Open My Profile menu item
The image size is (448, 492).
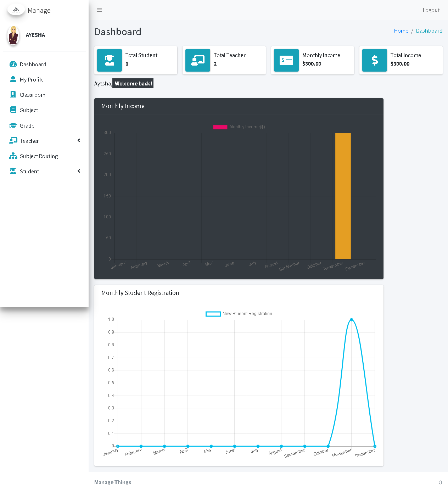pyautogui.click(x=44, y=79)
